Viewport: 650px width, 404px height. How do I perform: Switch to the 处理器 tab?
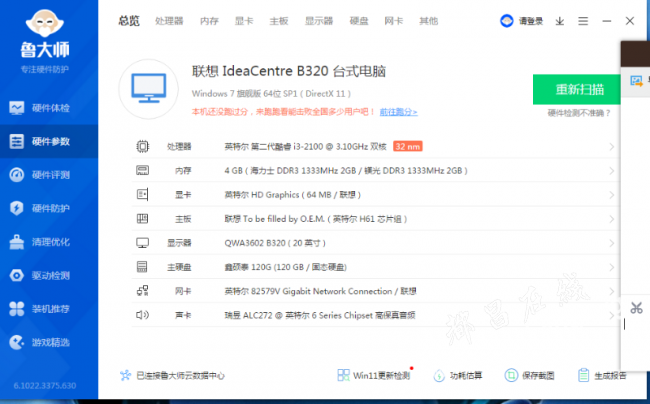(169, 21)
